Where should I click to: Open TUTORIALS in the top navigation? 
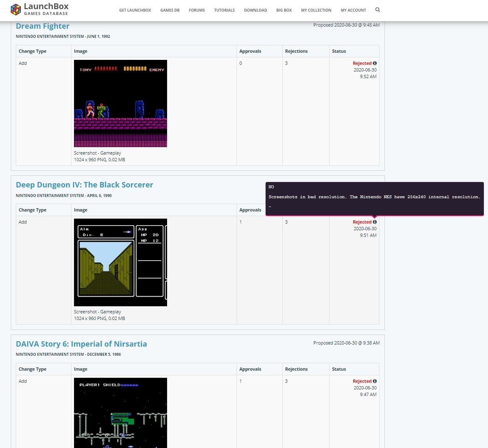click(x=224, y=10)
